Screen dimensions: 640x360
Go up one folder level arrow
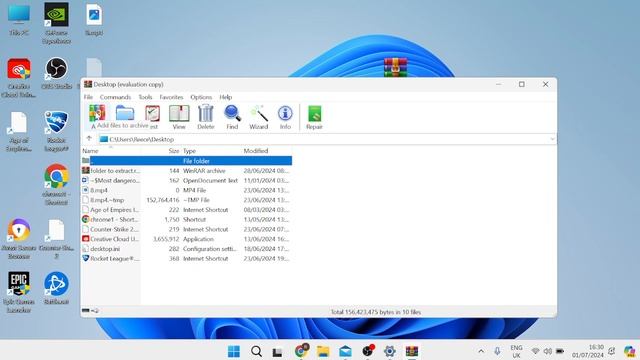[x=89, y=139]
